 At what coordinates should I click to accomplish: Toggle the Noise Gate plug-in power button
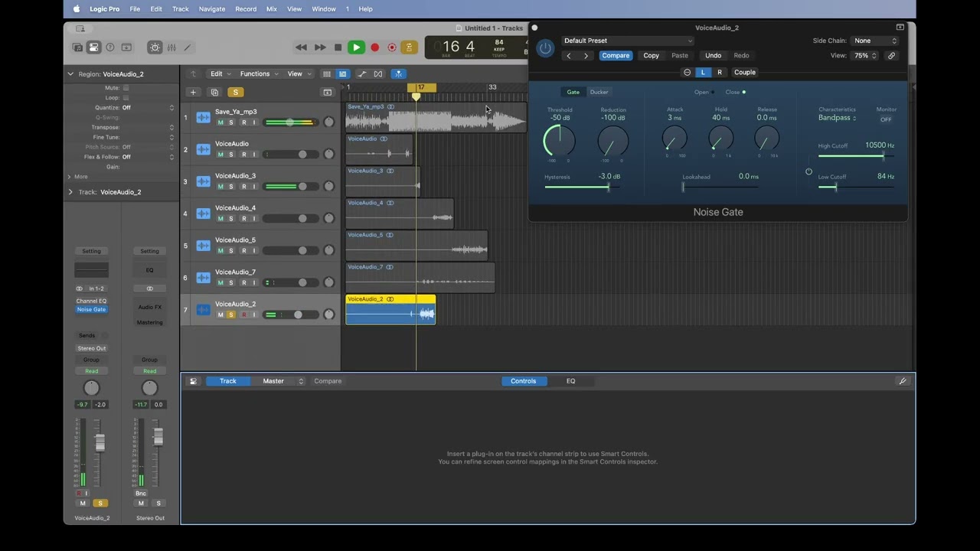pyautogui.click(x=545, y=48)
